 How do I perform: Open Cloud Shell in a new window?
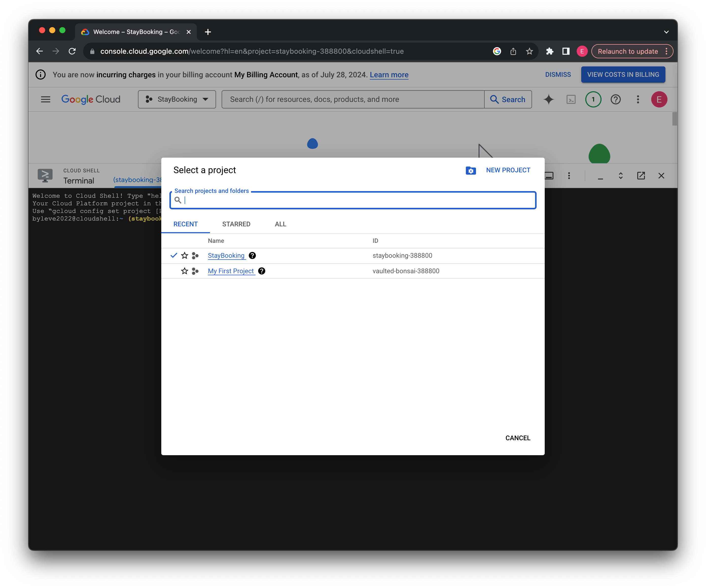[641, 175]
